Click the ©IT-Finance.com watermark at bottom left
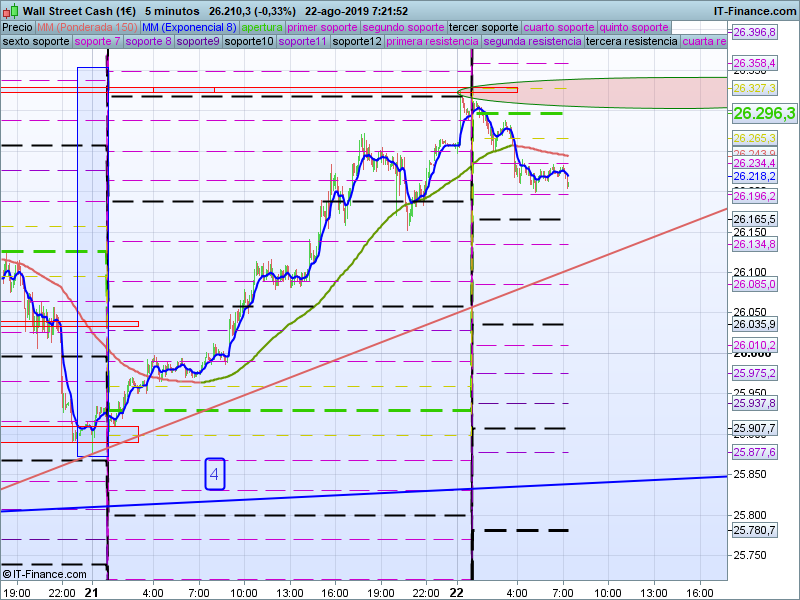Viewport: 800px width, 600px height. tap(45, 573)
